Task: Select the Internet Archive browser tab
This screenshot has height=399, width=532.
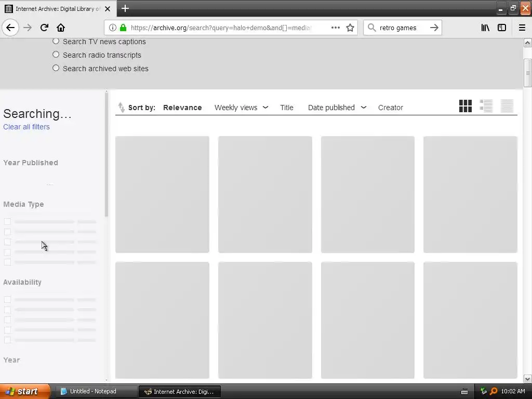Action: tap(58, 8)
